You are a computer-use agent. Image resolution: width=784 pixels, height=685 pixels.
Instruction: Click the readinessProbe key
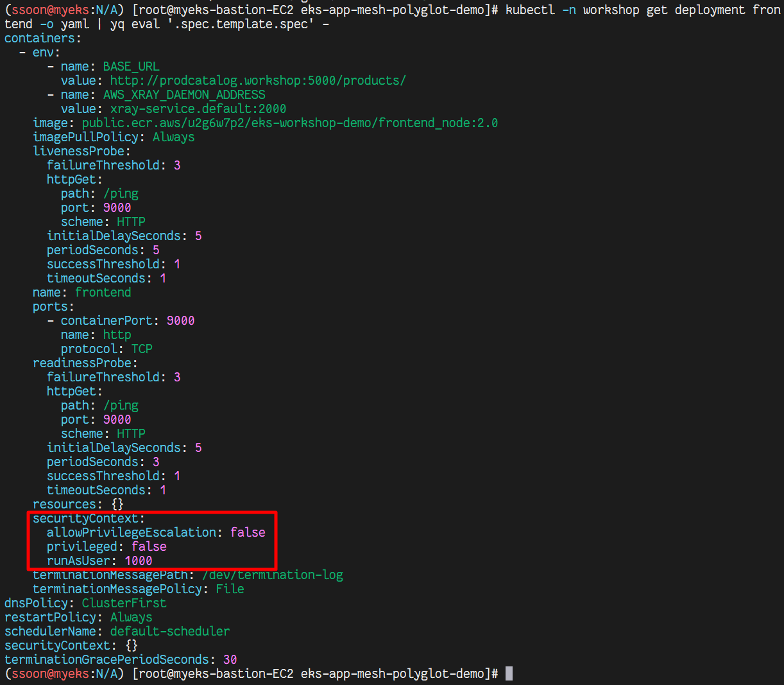(85, 363)
